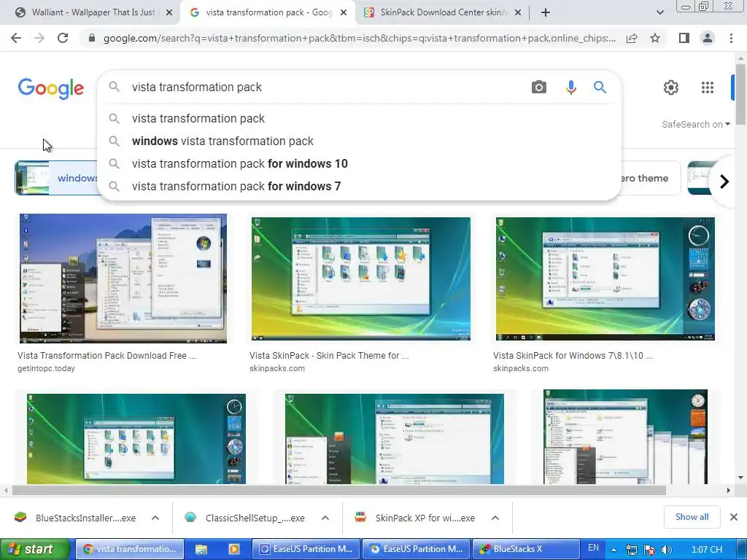Bookmark this page with the star
Viewport: 747px width, 560px height.
click(x=655, y=38)
